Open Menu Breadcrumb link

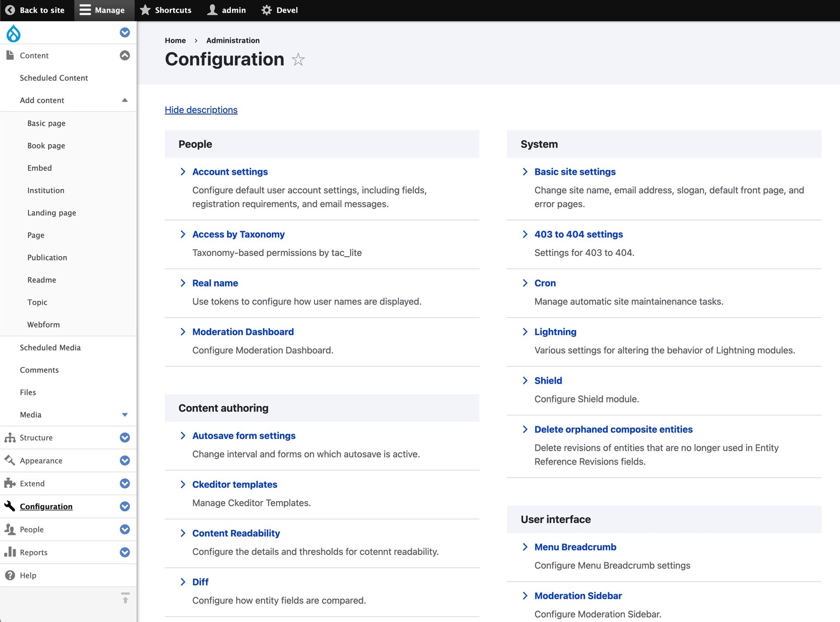point(575,547)
